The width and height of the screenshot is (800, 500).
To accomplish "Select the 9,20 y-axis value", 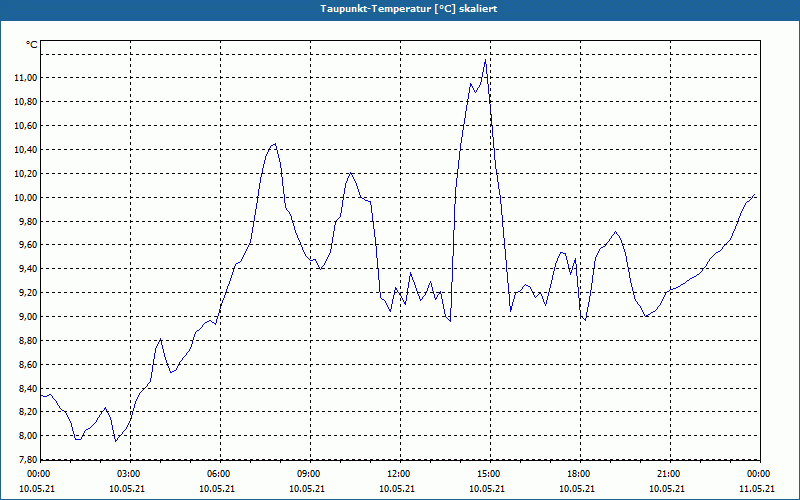I will coord(28,293).
